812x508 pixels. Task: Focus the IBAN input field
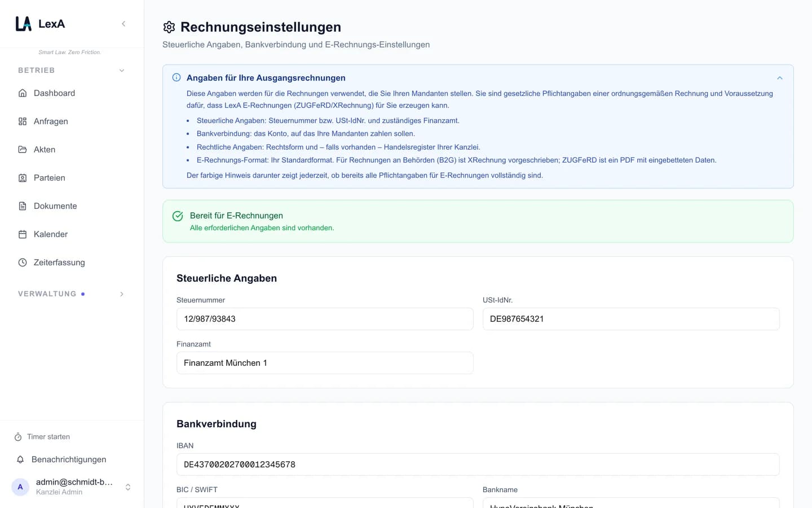click(x=478, y=465)
